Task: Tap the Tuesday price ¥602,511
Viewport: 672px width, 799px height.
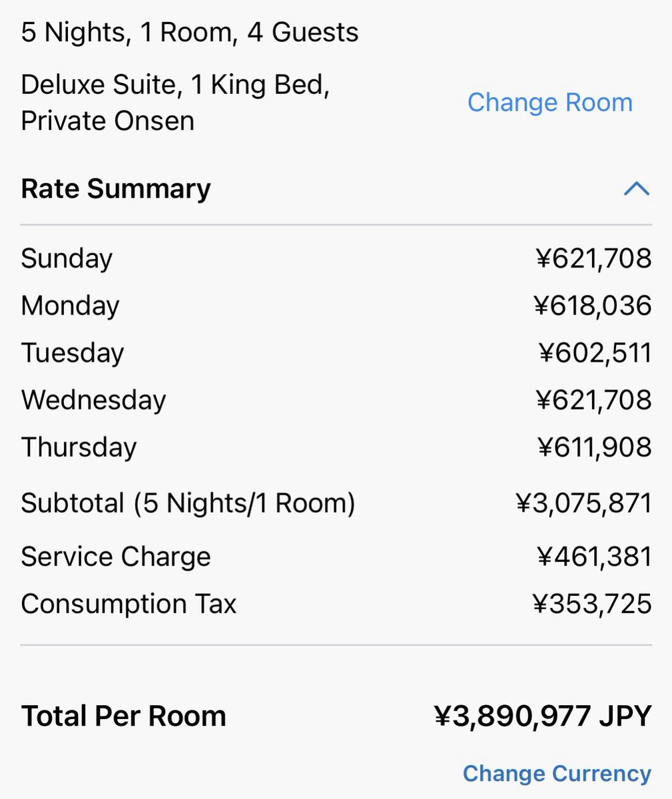Action: [595, 353]
